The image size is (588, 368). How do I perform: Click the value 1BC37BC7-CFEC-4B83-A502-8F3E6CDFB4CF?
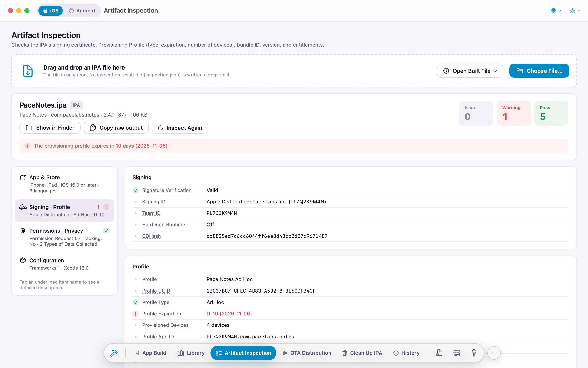pyautogui.click(x=261, y=291)
